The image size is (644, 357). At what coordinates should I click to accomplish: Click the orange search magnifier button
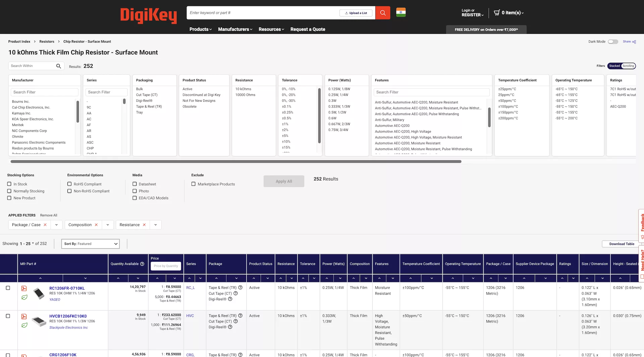(383, 13)
